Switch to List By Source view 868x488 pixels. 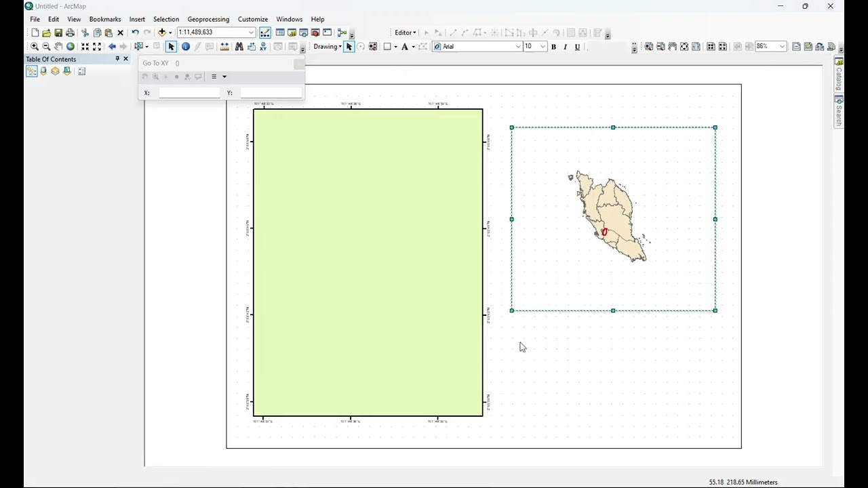point(43,71)
